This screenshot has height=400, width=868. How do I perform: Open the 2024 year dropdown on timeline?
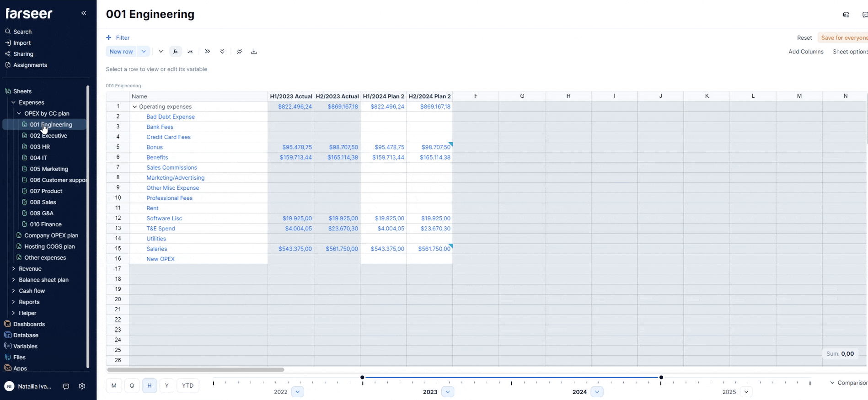coord(597,392)
